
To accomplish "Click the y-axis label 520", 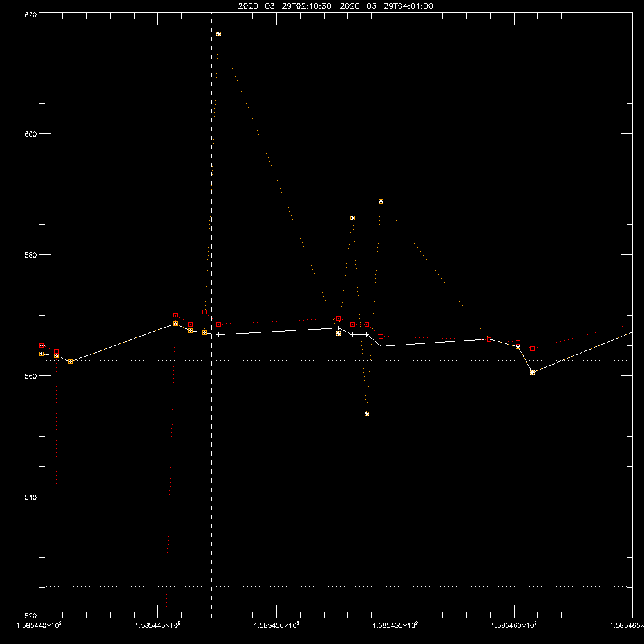I will [x=31, y=616].
